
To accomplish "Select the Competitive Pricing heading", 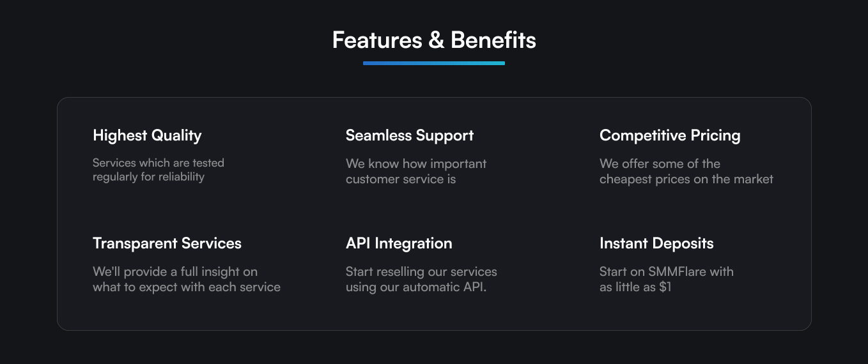I will [x=670, y=135].
